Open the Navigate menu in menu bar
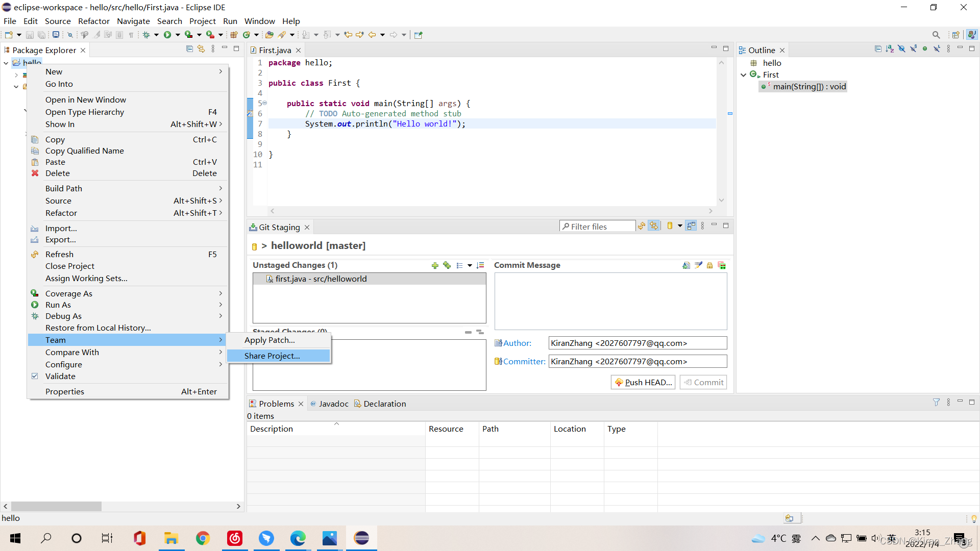Image resolution: width=980 pixels, height=551 pixels. 133,21
